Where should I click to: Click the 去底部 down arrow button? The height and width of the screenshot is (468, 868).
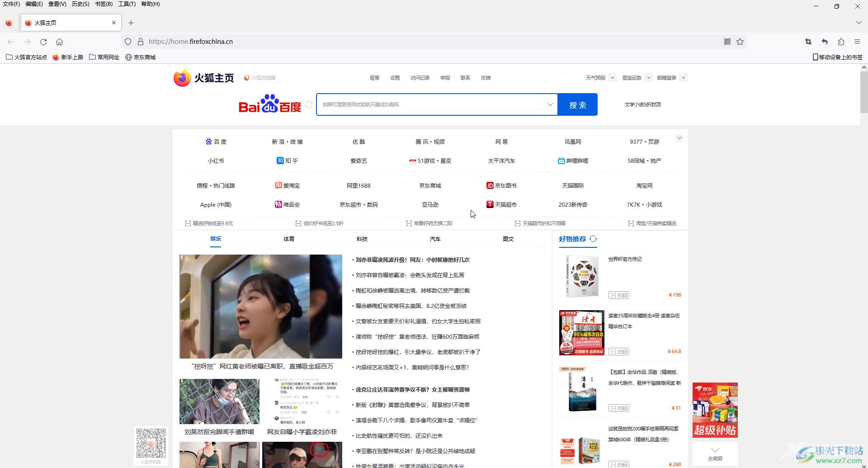[715, 454]
